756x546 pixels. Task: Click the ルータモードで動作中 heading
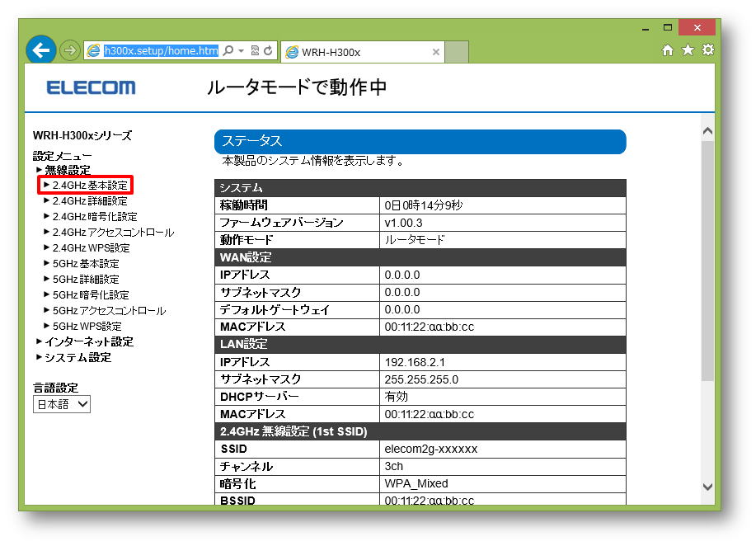(297, 87)
